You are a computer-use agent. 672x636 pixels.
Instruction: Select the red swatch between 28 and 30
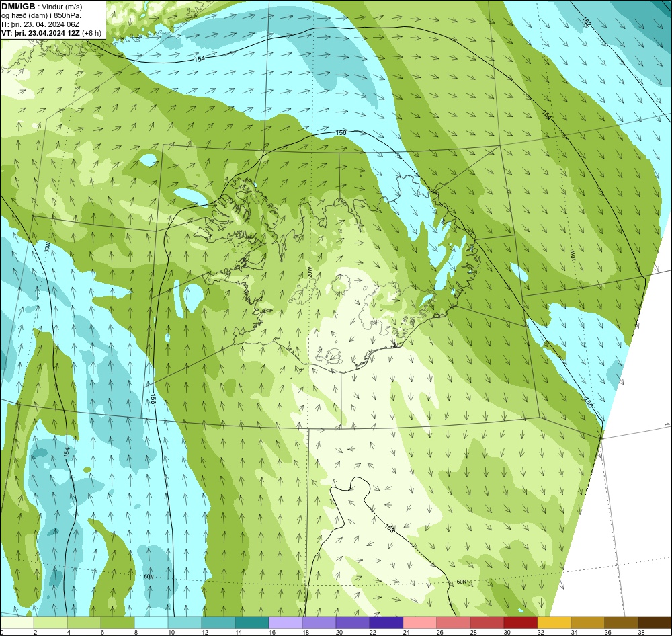coord(487,623)
